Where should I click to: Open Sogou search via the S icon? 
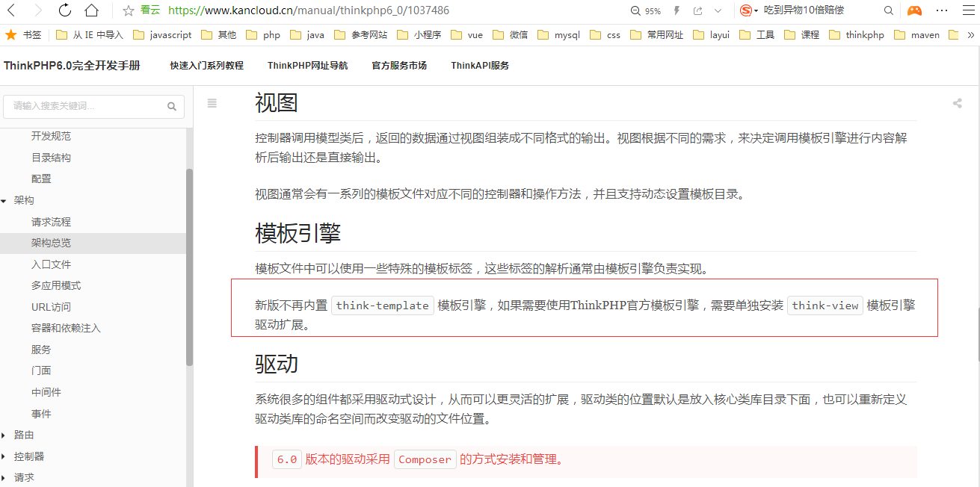pos(746,10)
